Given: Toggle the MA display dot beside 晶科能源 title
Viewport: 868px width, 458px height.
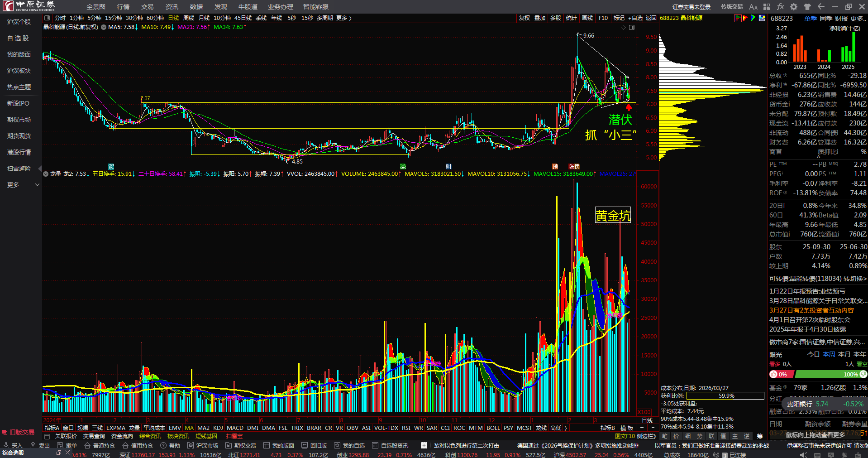Looking at the screenshot, I should tap(104, 27).
